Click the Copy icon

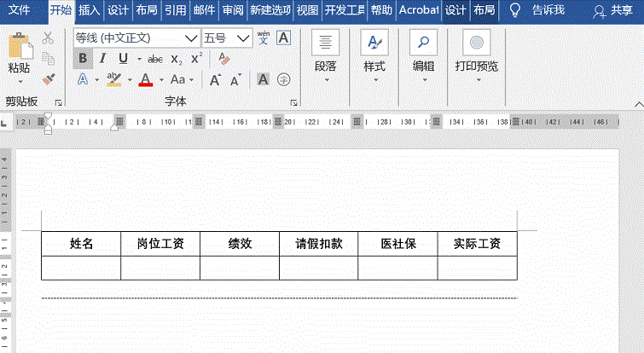click(48, 59)
